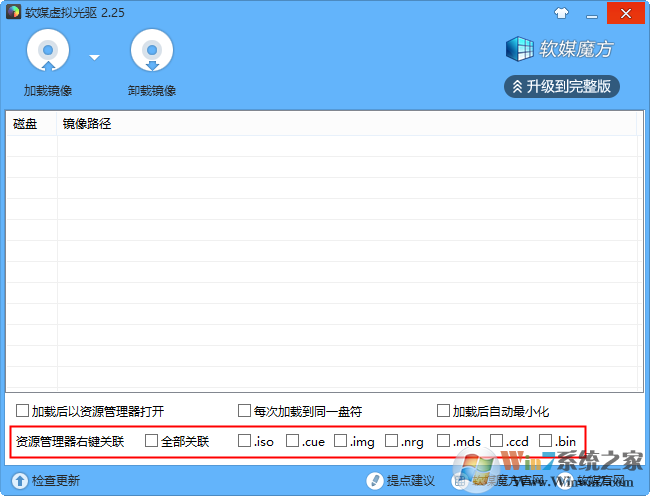Click the 加载镜像 (load image) disc icon
The width and height of the screenshot is (650, 496).
pos(49,51)
